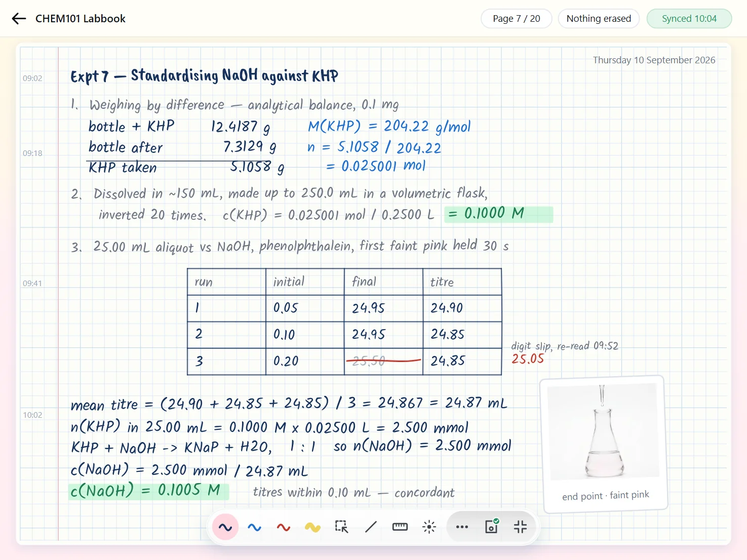The width and height of the screenshot is (747, 560).
Task: Click the 'digit slip, re-read 09:52' annotation
Action: [565, 346]
